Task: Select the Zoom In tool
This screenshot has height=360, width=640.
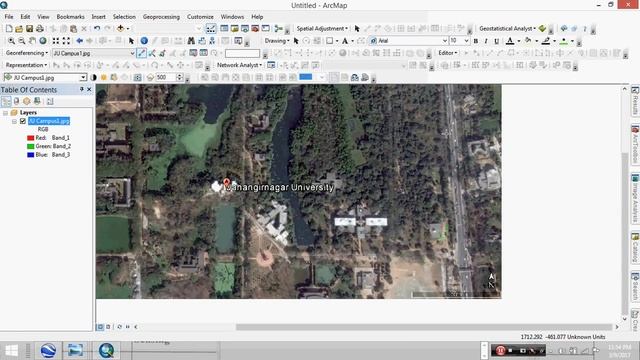Action: point(11,41)
